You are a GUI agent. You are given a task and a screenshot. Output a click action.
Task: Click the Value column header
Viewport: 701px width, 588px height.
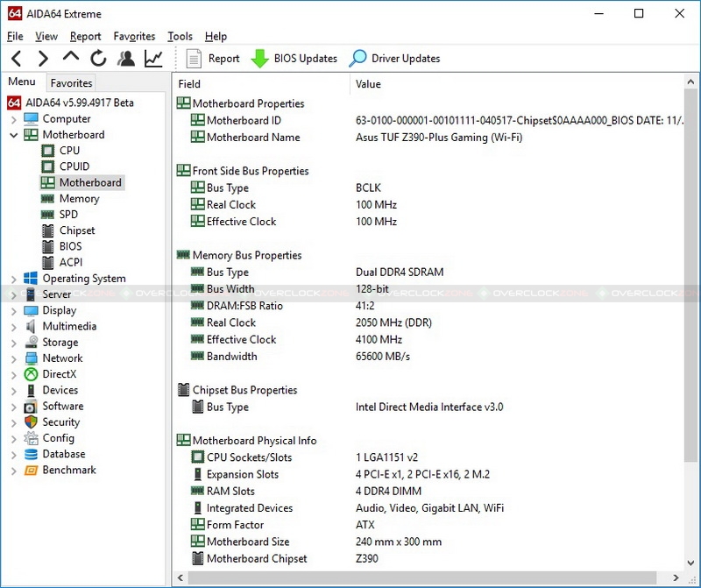point(516,84)
